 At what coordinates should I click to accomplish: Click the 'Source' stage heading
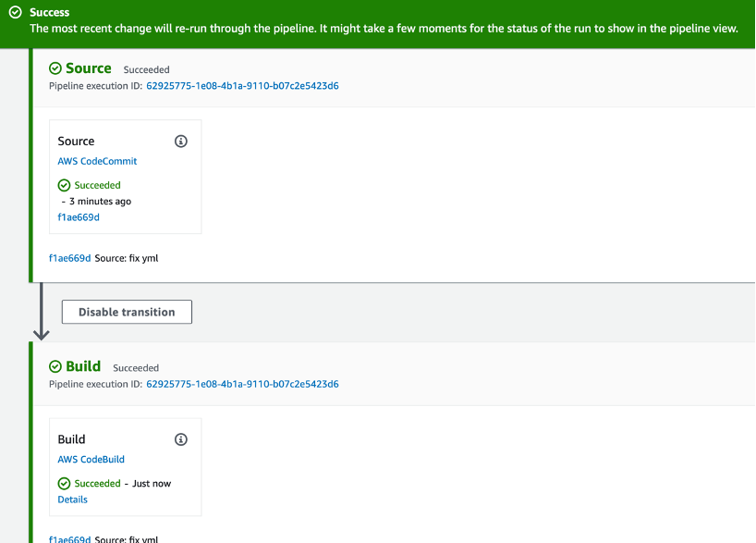[x=89, y=68]
